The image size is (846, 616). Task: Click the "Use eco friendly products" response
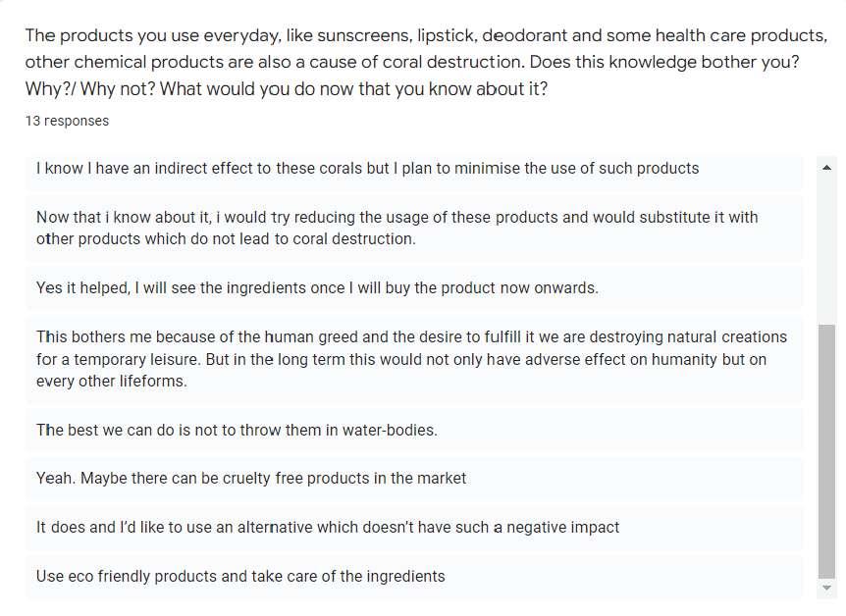(x=240, y=577)
